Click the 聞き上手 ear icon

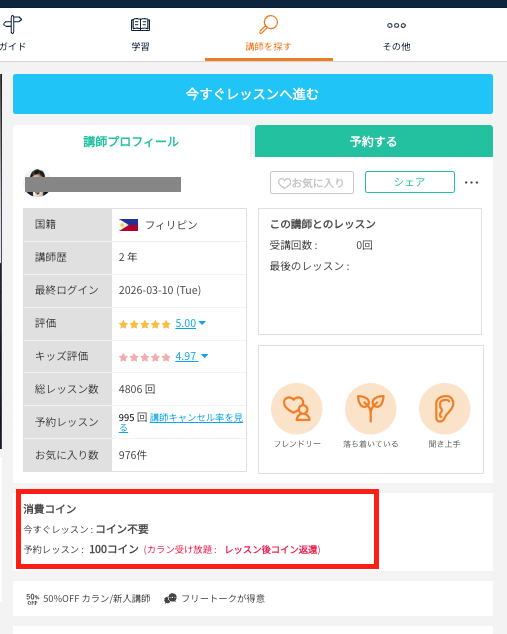pos(444,408)
